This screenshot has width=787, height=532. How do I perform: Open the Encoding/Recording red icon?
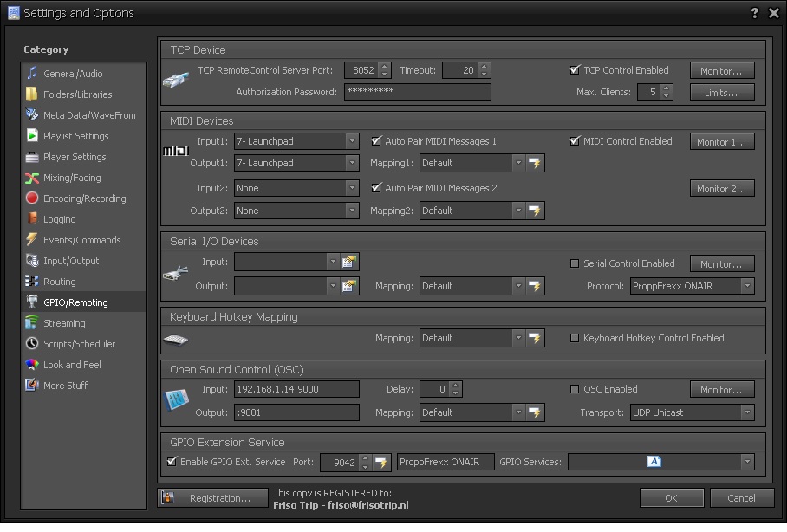tap(31, 198)
